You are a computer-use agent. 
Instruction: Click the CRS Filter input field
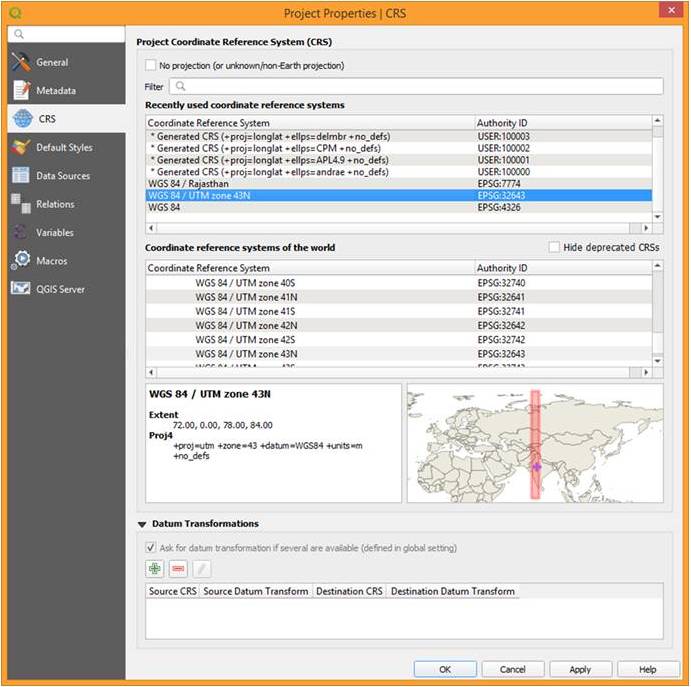416,86
